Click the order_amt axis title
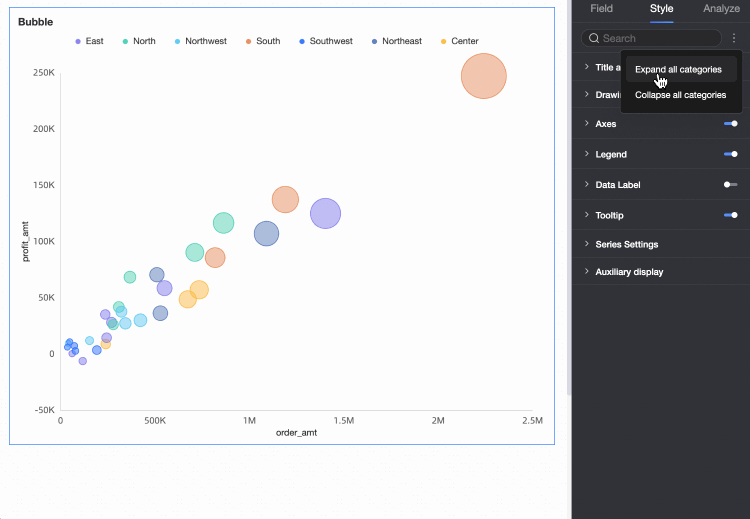The height and width of the screenshot is (519, 750). (296, 433)
